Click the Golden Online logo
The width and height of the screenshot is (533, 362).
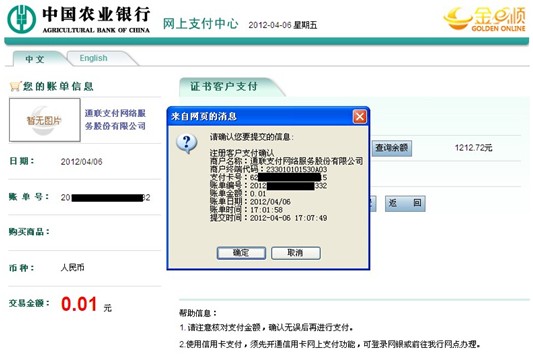coord(485,19)
